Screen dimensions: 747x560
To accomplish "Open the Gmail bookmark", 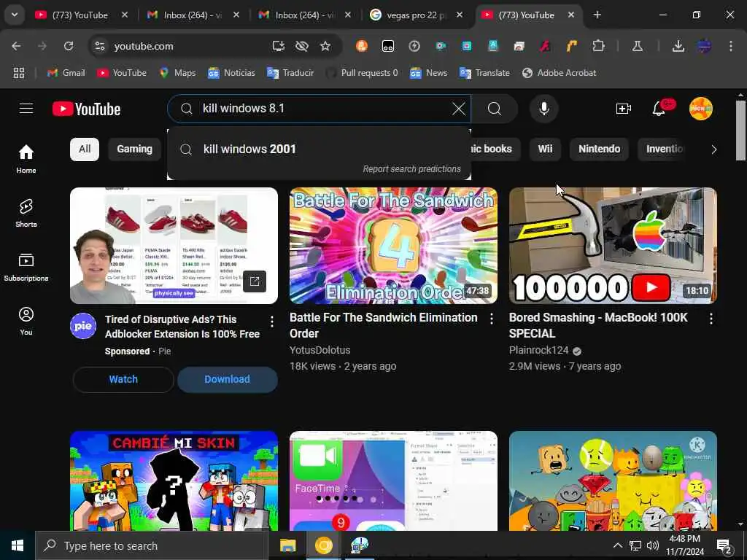I will click(66, 73).
